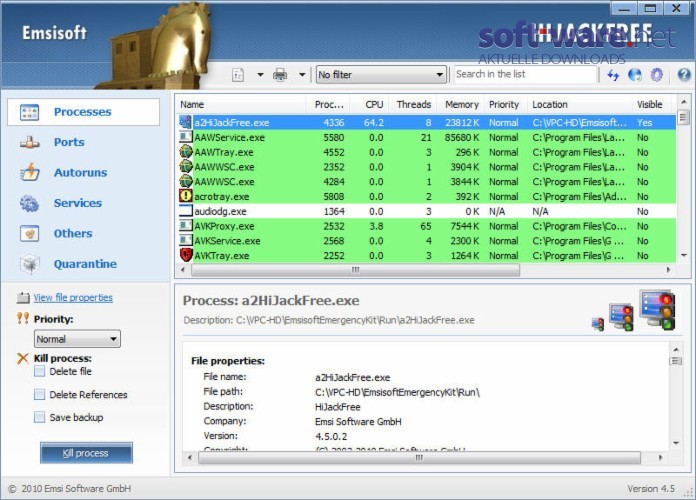696x500 pixels.
Task: Click the refresh arrows icon
Action: point(613,75)
